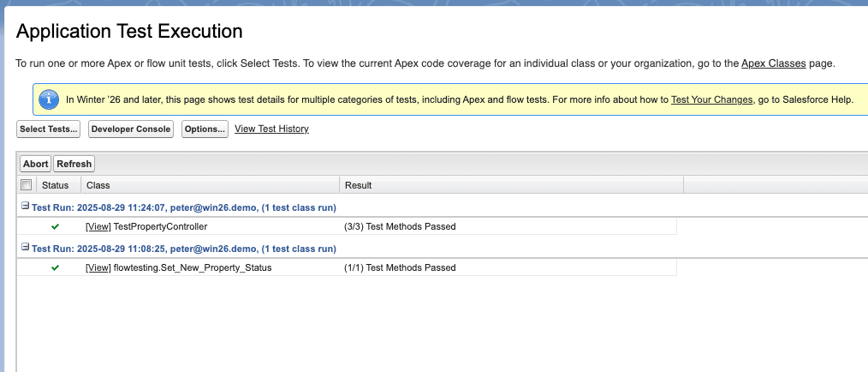Click green checkmark for TestPropertyController

[55, 226]
